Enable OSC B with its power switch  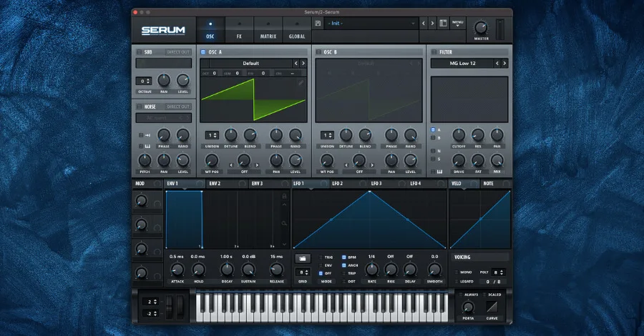pos(318,52)
